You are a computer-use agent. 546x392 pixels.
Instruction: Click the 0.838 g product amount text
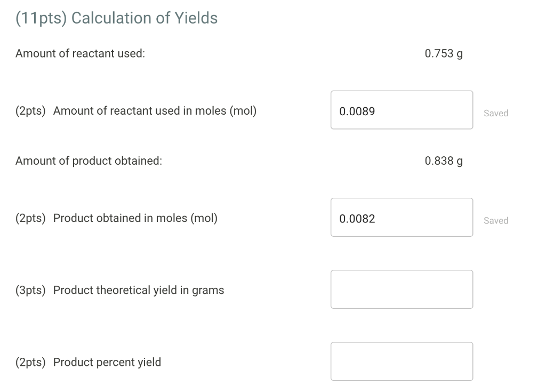tap(444, 161)
